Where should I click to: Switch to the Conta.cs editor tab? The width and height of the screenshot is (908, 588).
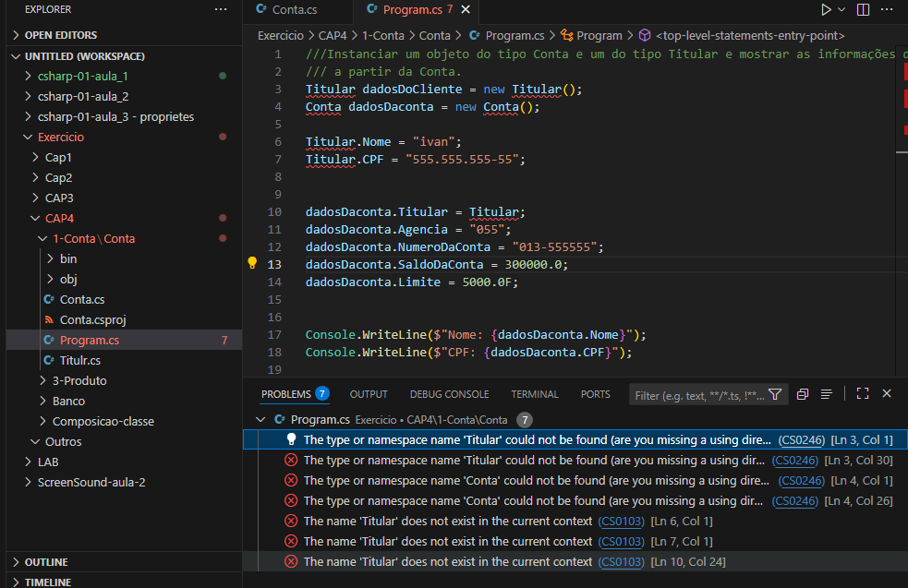pos(294,10)
